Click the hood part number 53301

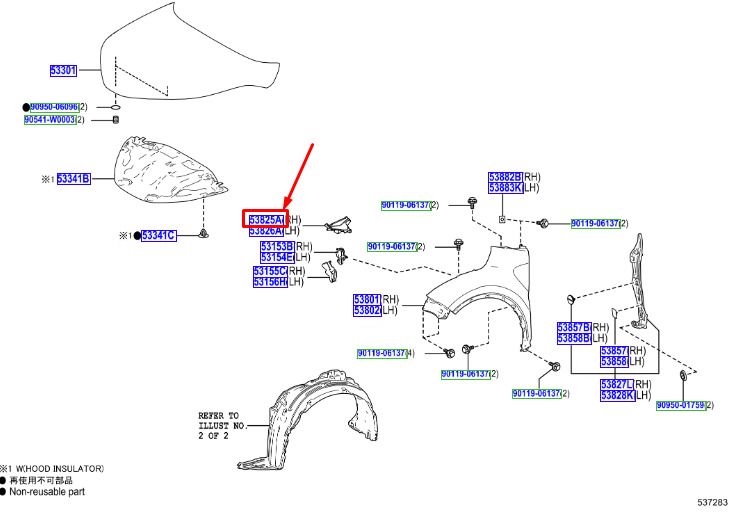(64, 71)
